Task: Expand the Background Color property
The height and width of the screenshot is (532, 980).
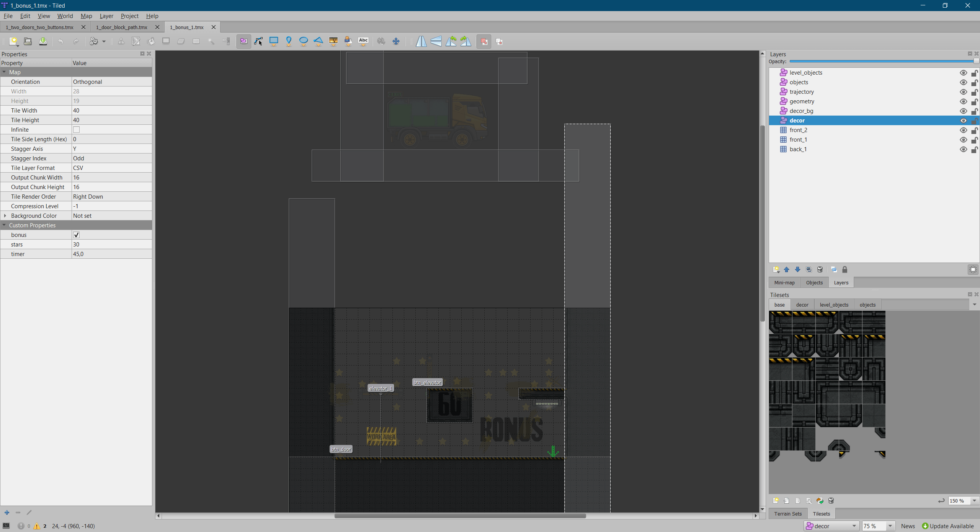Action: point(5,216)
